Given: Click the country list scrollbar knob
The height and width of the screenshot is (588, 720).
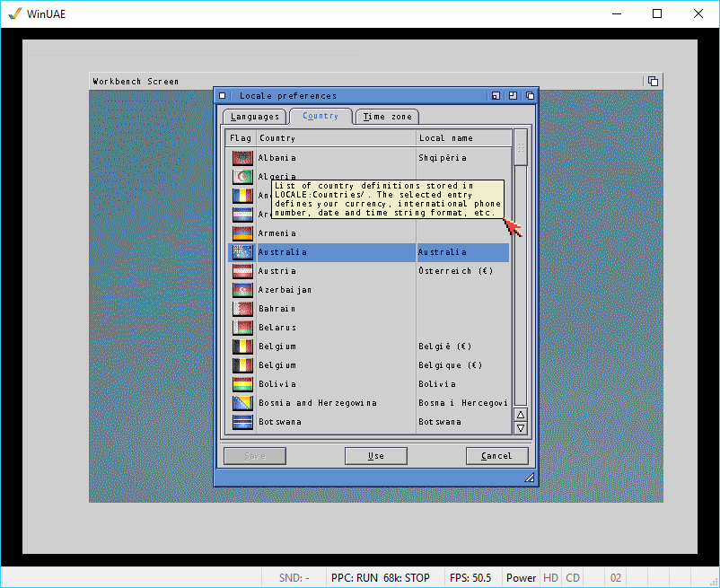Looking at the screenshot, I should [521, 147].
